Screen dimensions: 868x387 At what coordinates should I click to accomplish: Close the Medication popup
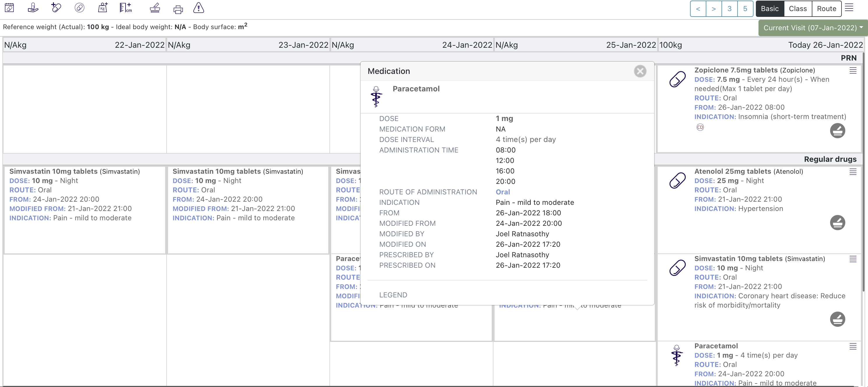tap(640, 71)
